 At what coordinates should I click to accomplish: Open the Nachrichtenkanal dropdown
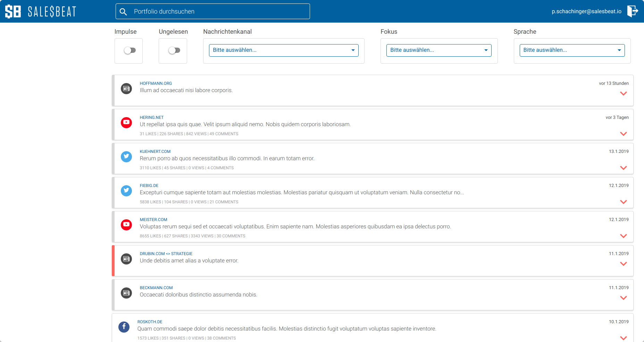(283, 50)
